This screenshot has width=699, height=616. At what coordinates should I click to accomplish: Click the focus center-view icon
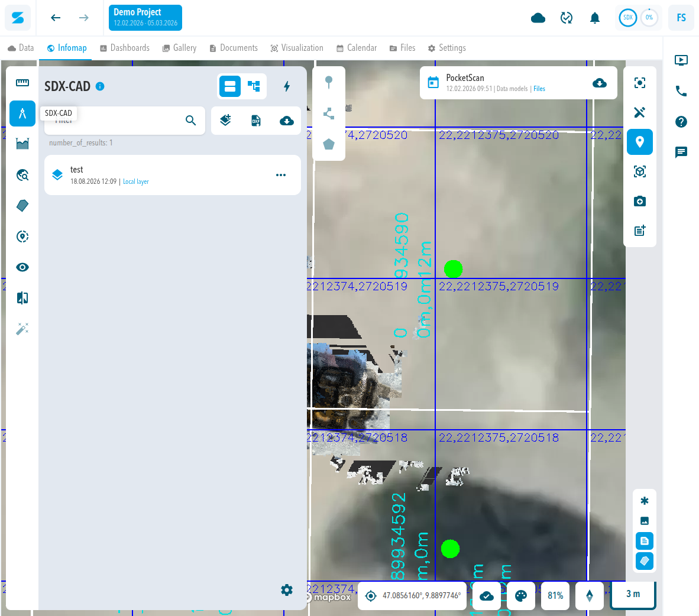[x=640, y=83]
